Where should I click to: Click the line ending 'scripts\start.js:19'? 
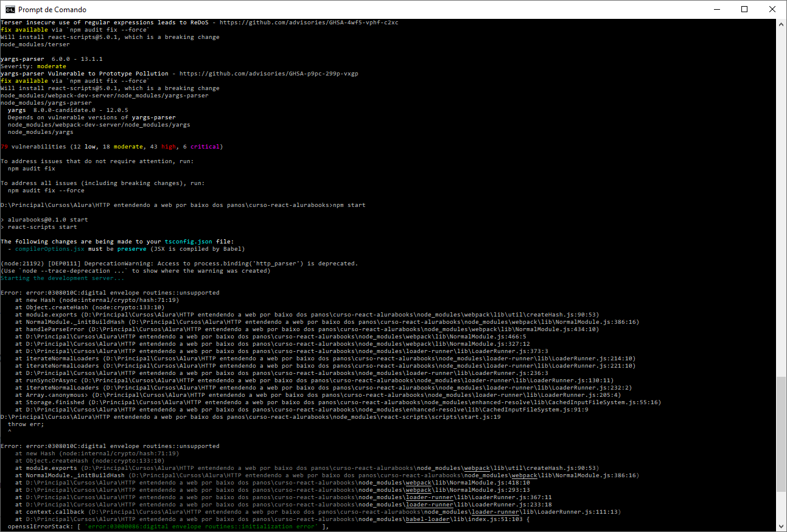click(251, 417)
